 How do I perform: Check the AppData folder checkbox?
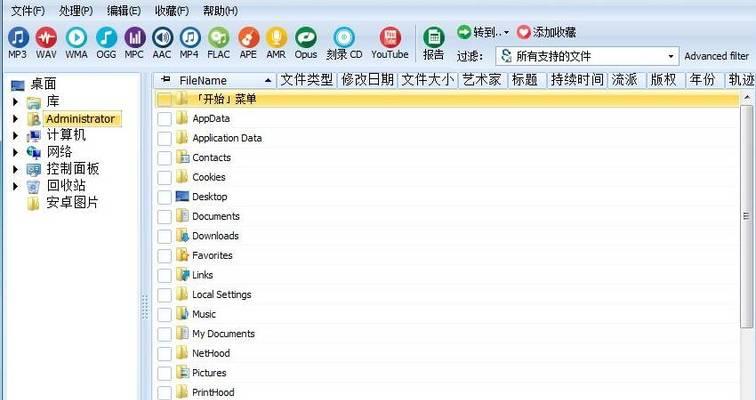click(x=164, y=119)
